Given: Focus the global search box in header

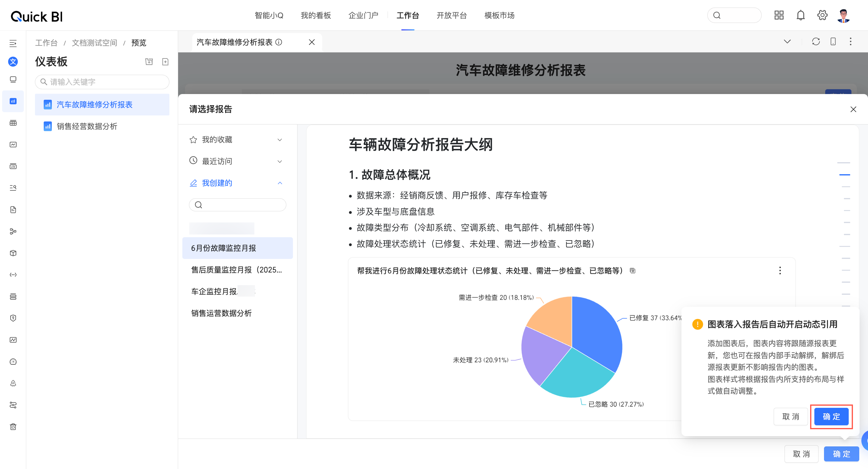Looking at the screenshot, I should click(x=734, y=15).
